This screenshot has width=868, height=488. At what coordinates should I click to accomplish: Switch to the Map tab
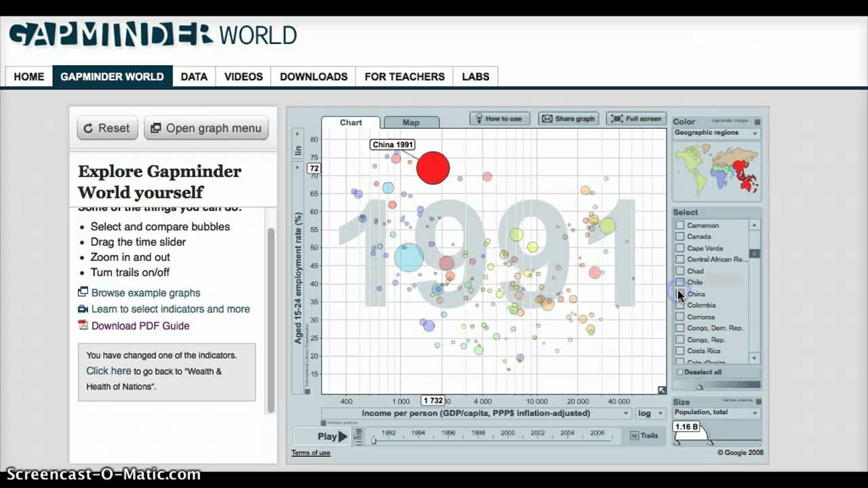tap(411, 123)
